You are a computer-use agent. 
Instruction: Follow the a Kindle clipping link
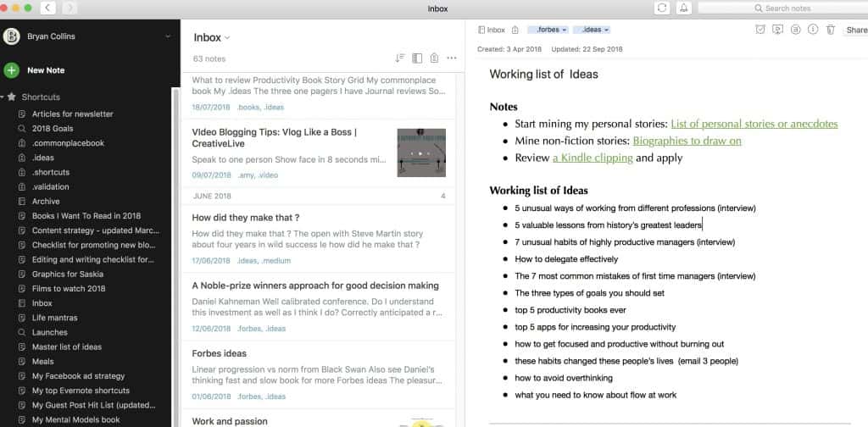click(593, 158)
